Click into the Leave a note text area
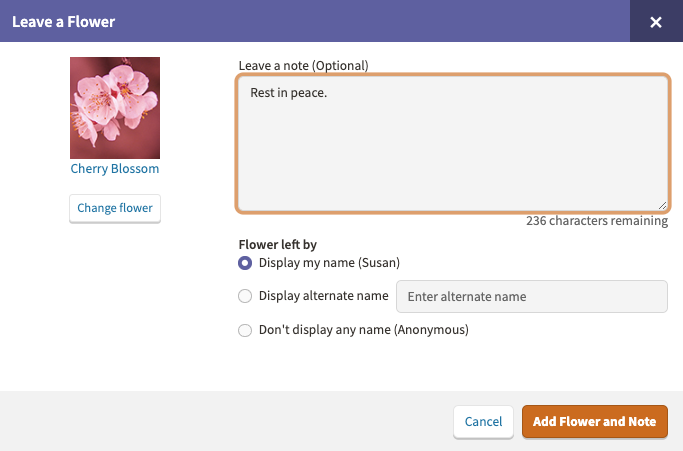The image size is (683, 451). click(x=453, y=143)
